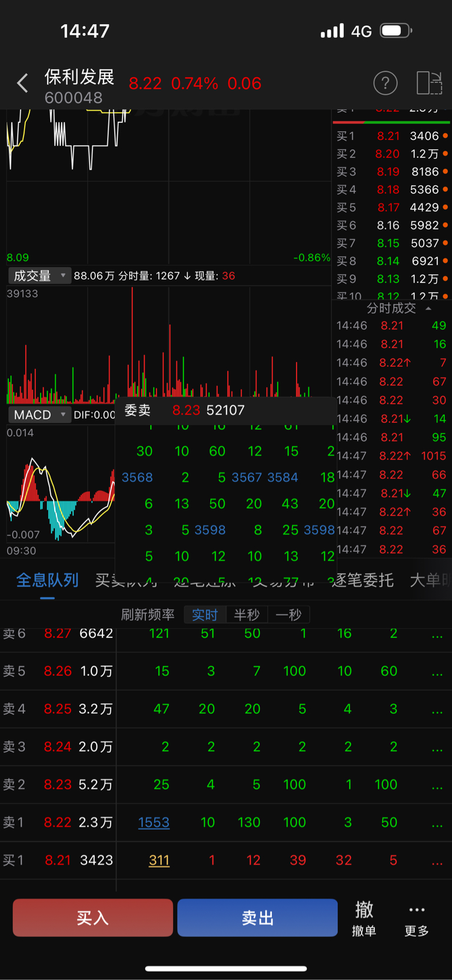Tap orange dot beside 买4 5366

tap(446, 190)
